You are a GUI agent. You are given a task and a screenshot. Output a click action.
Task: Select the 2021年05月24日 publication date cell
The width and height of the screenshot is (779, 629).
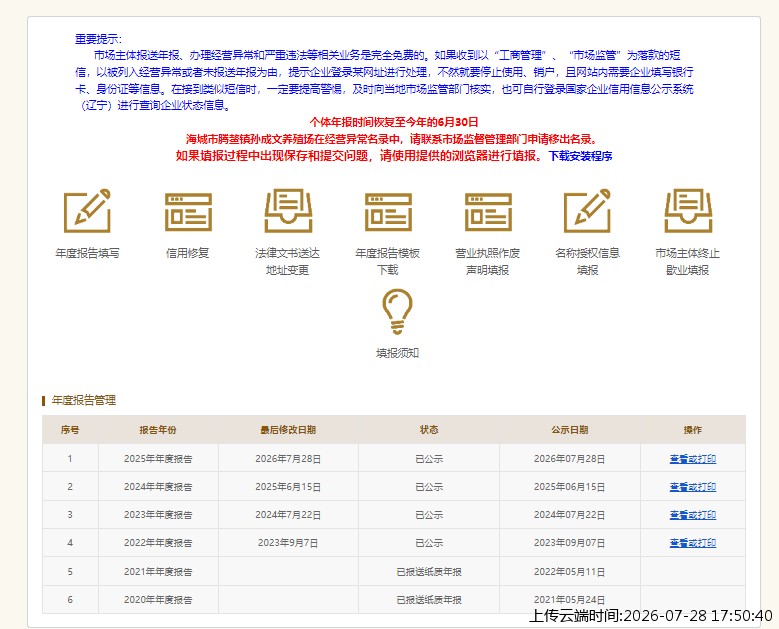(x=569, y=600)
